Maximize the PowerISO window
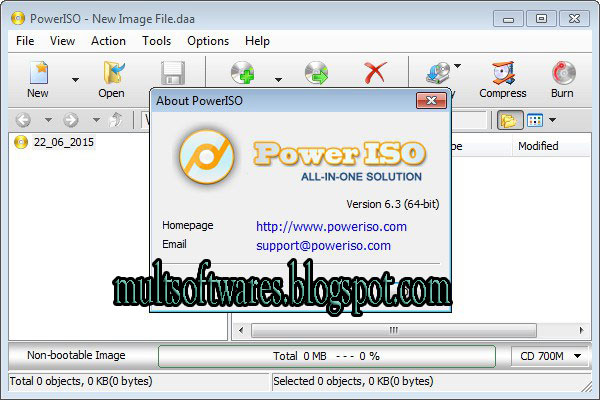The width and height of the screenshot is (600, 400). pyautogui.click(x=541, y=19)
